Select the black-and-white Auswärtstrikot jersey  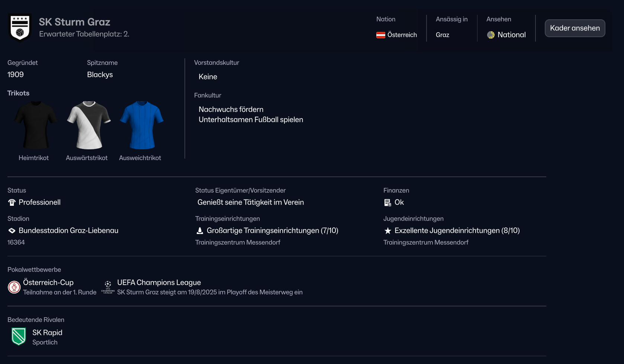coord(89,125)
